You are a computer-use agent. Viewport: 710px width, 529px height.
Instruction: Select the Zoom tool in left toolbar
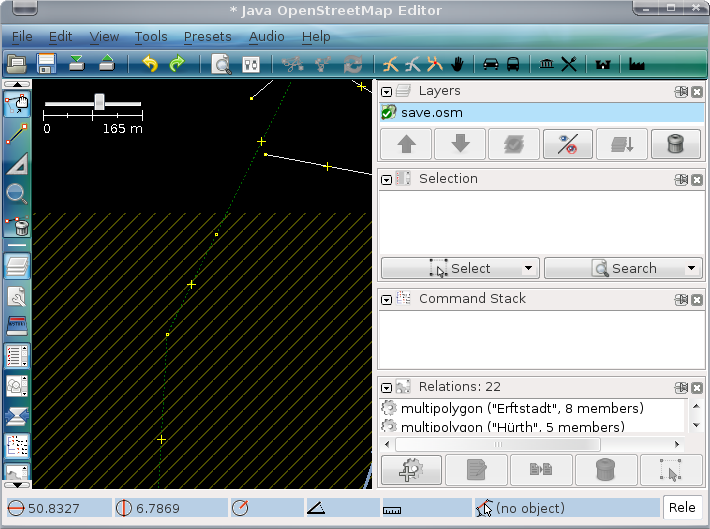[x=17, y=194]
